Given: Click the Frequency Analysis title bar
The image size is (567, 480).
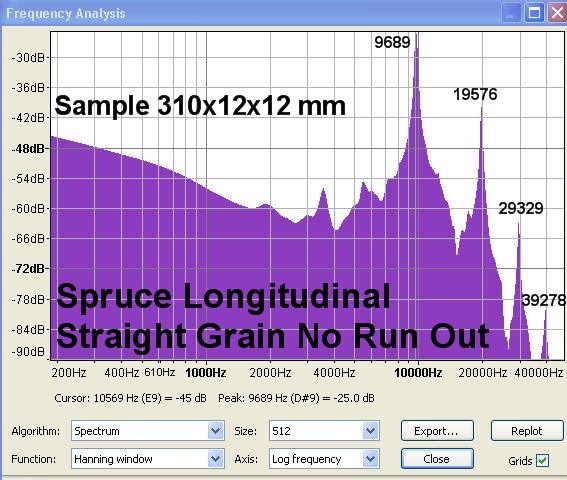Looking at the screenshot, I should (253, 13).
